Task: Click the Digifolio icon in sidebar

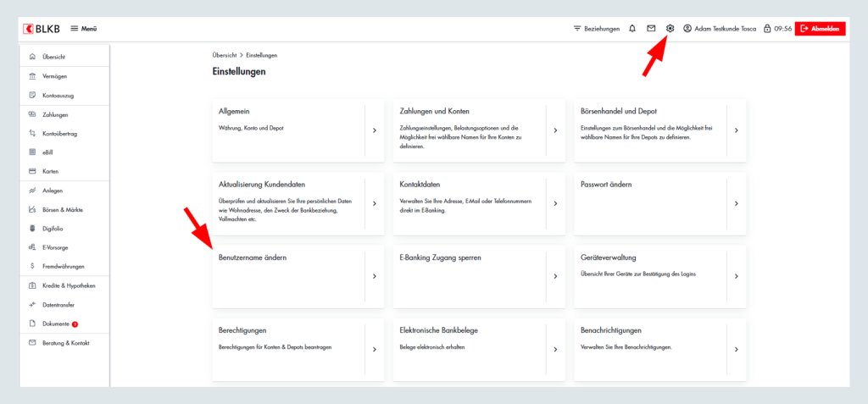Action: click(x=32, y=229)
